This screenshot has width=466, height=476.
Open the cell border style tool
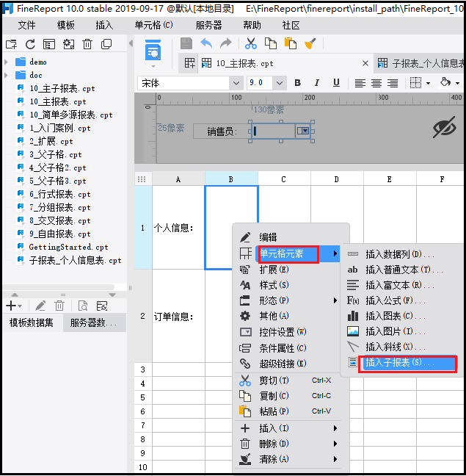pyautogui.click(x=415, y=82)
